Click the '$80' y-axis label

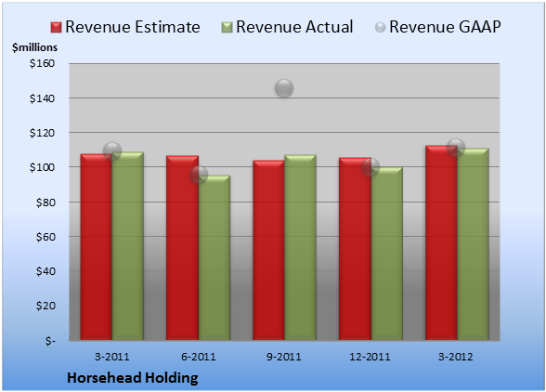[x=45, y=203]
